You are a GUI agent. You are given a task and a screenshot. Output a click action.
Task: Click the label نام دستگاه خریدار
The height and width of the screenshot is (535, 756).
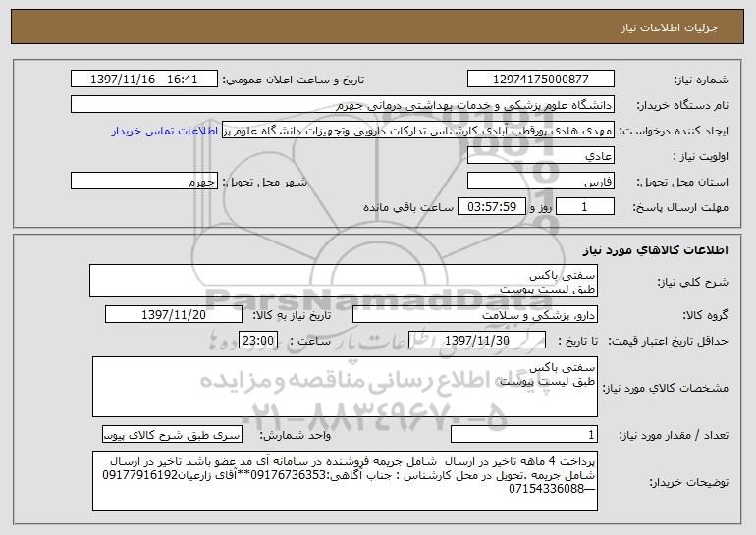682,105
